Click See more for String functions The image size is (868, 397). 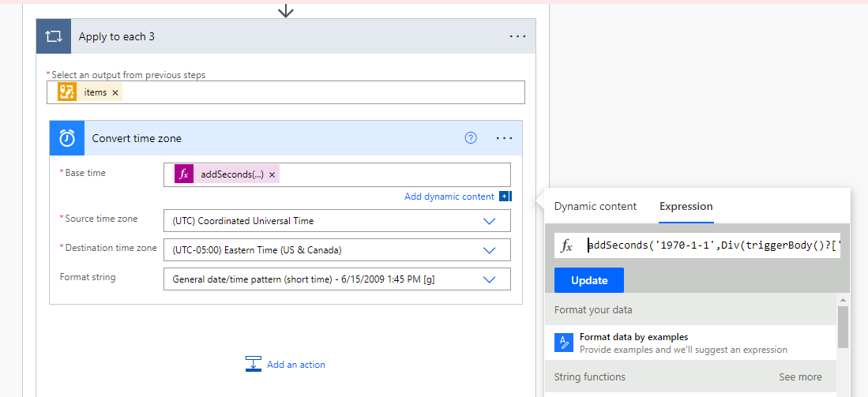[x=800, y=376]
